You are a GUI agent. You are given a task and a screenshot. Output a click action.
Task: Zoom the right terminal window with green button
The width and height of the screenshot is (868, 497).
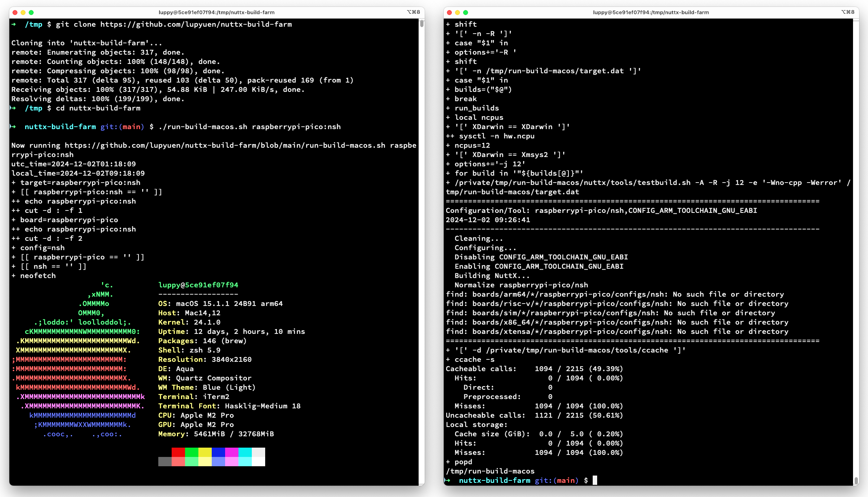(x=466, y=13)
